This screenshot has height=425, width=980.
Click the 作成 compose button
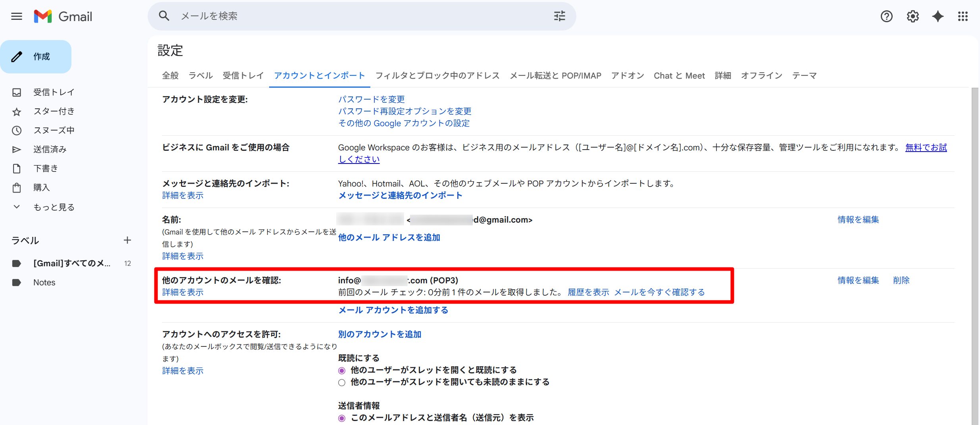tap(36, 57)
